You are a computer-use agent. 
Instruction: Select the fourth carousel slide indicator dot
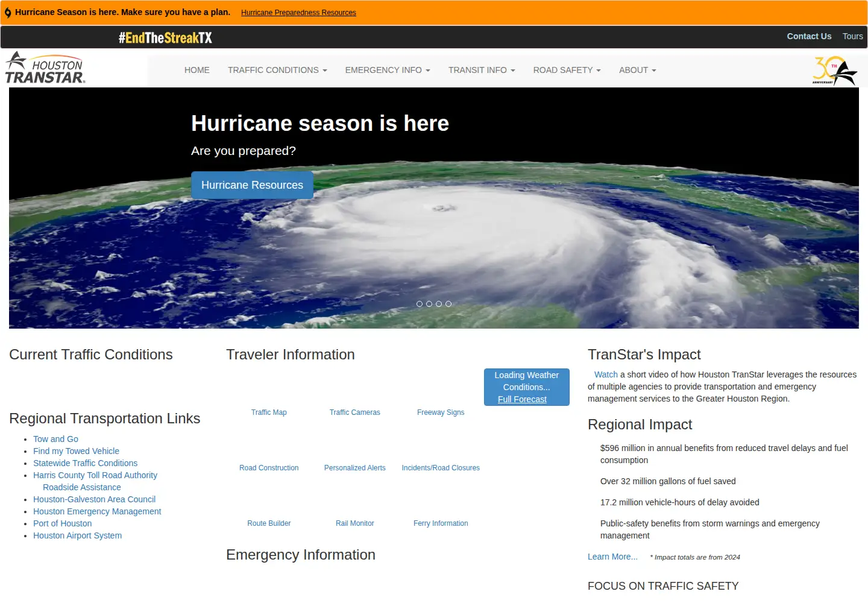pyautogui.click(x=448, y=304)
